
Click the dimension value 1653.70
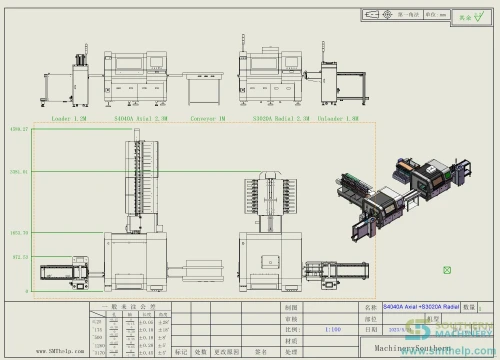(19, 233)
